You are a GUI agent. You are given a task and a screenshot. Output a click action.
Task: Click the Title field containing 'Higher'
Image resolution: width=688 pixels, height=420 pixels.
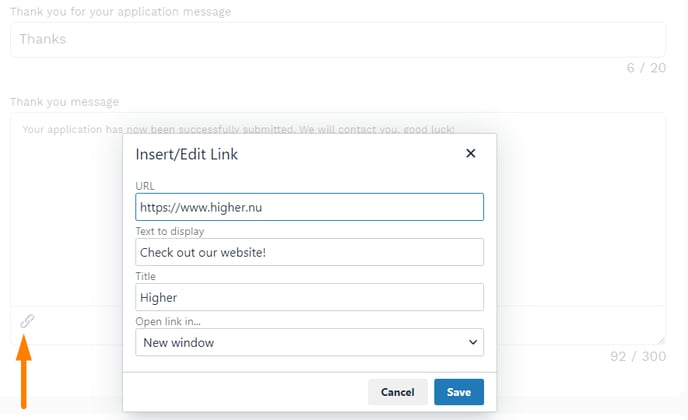point(309,297)
